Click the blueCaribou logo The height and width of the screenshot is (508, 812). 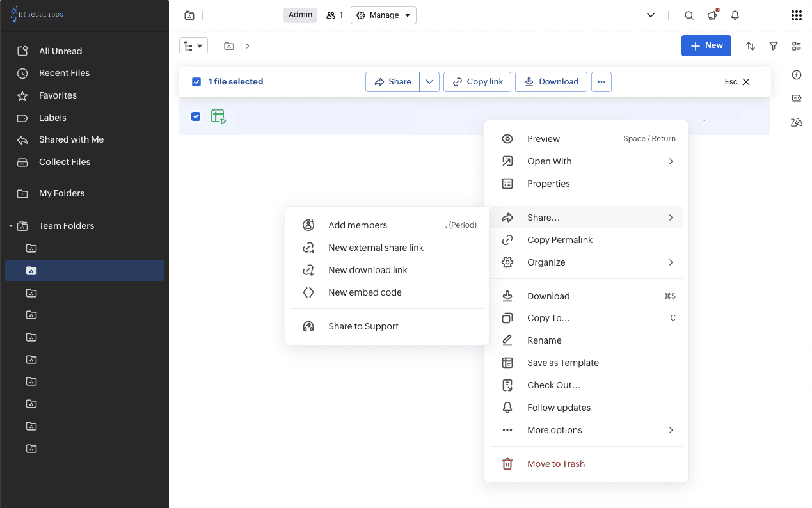[37, 15]
